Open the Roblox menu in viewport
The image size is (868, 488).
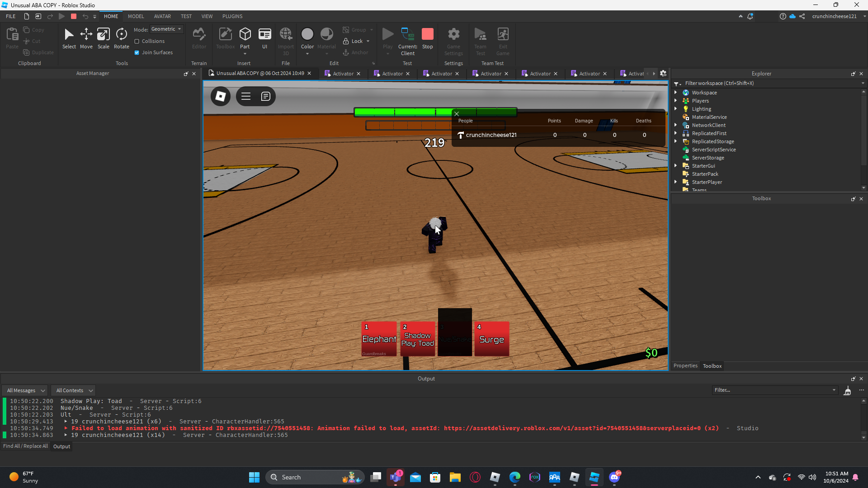point(221,96)
